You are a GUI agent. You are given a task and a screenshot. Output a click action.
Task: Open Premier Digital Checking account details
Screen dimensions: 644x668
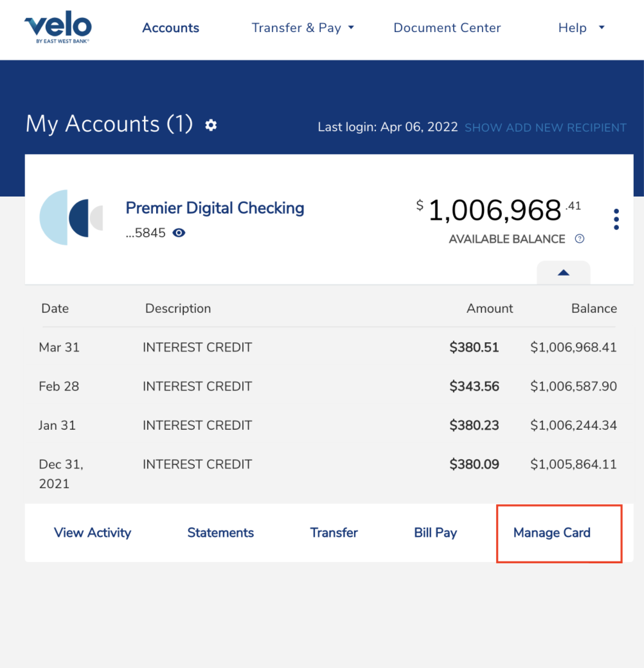point(215,208)
